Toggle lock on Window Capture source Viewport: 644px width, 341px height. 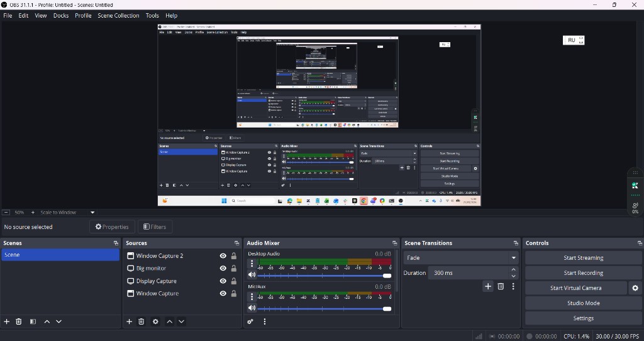coord(234,293)
